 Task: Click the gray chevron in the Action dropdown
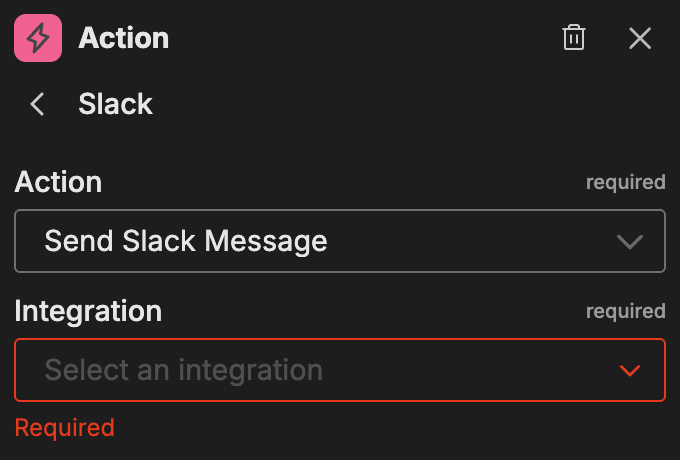click(629, 242)
